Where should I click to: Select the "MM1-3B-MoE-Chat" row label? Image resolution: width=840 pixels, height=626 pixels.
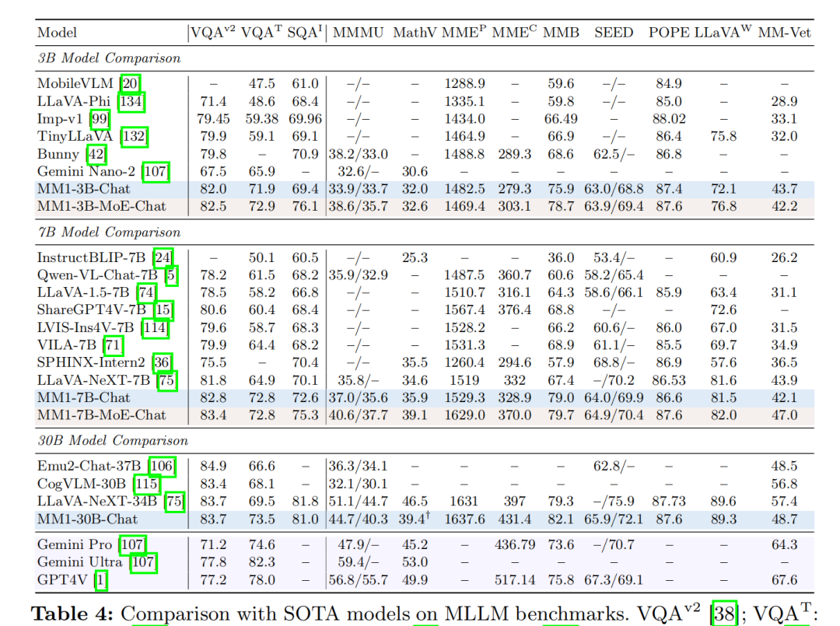101,206
